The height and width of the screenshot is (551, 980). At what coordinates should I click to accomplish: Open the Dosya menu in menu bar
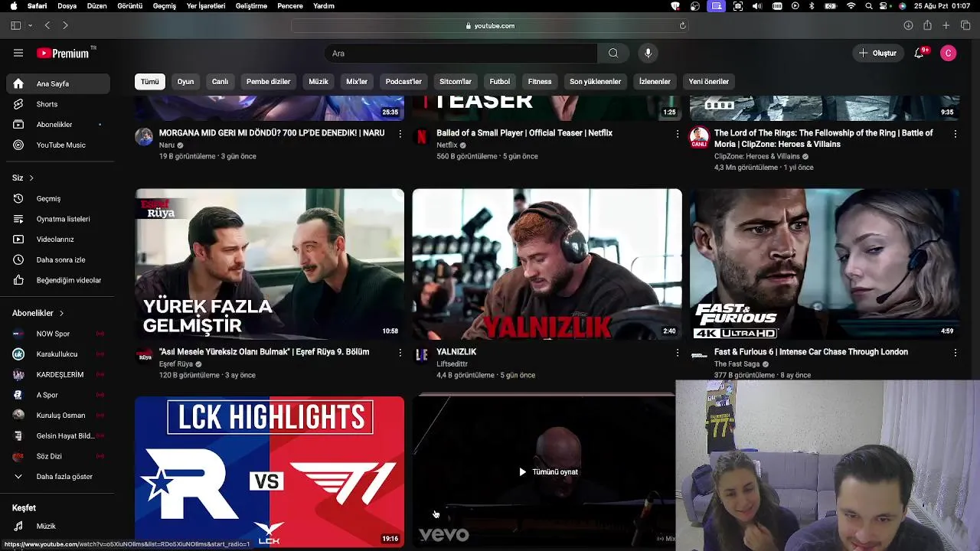67,5
